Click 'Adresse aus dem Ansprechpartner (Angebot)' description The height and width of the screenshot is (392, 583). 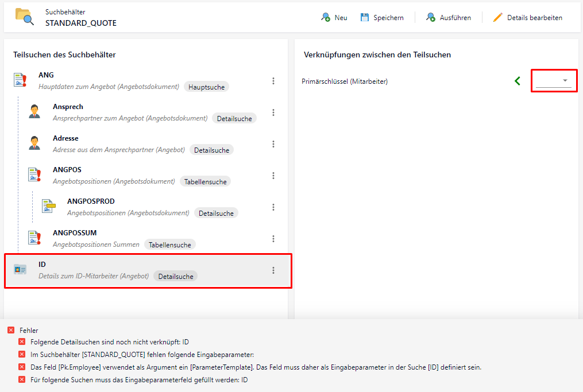point(118,150)
